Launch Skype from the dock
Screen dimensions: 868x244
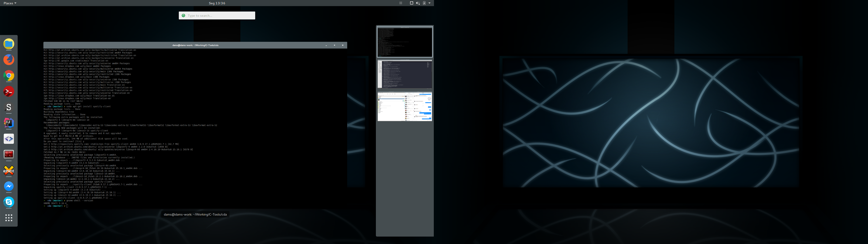(9, 202)
